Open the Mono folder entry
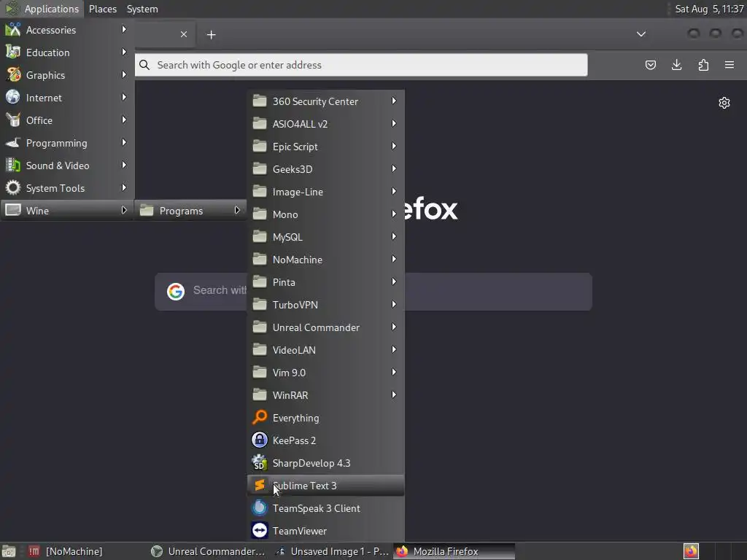747x560 pixels. pos(326,214)
